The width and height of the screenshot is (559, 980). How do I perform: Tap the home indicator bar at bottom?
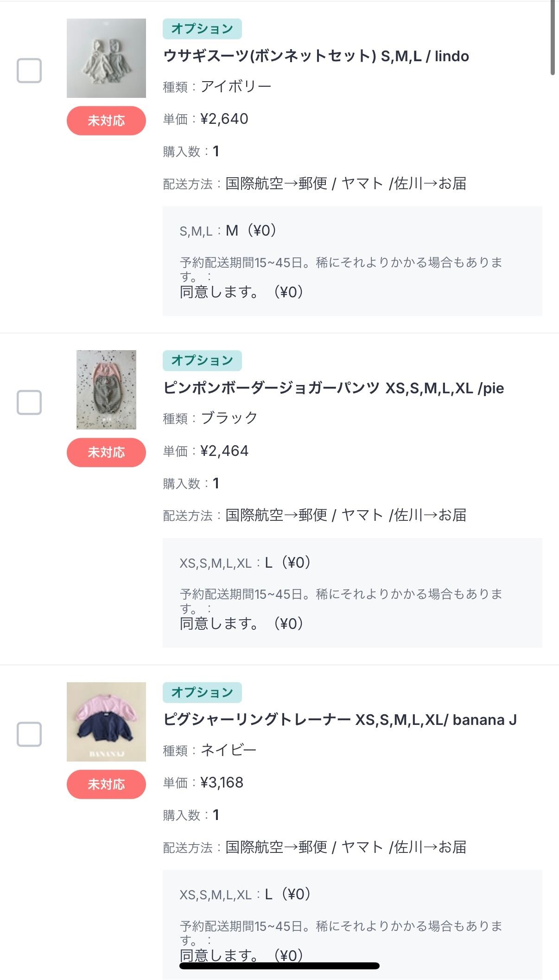tap(279, 966)
